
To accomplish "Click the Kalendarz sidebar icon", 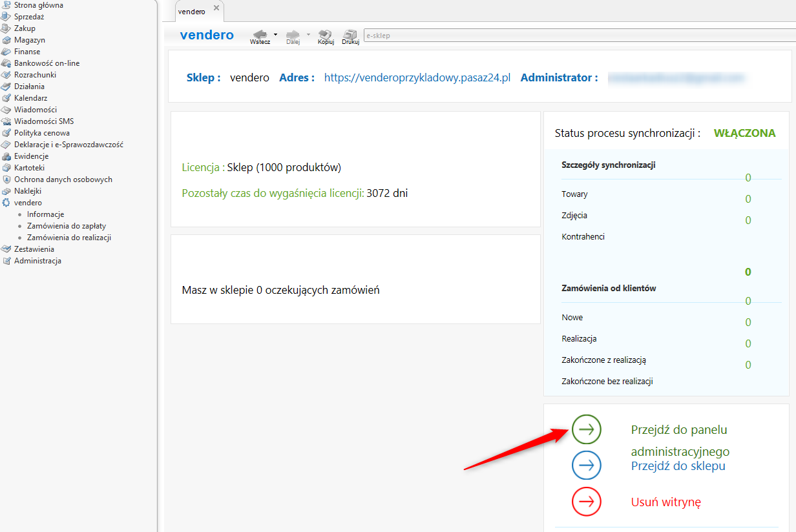I will pos(6,98).
